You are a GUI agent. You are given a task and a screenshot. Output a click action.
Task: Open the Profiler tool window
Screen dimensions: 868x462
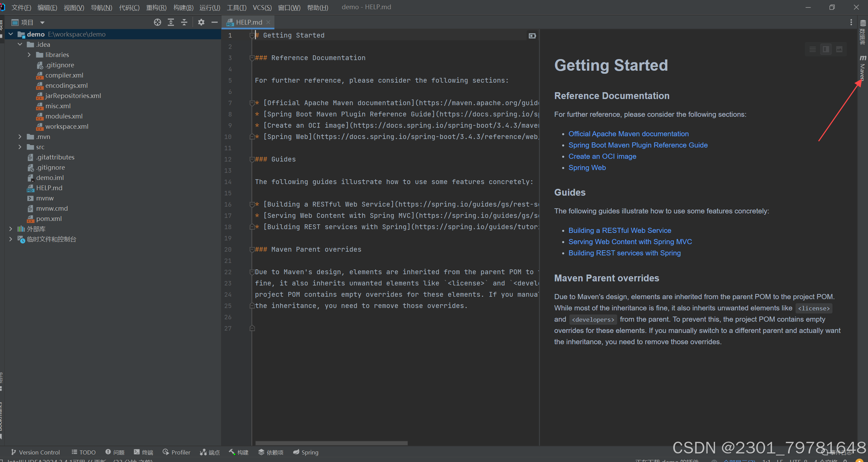coord(177,452)
